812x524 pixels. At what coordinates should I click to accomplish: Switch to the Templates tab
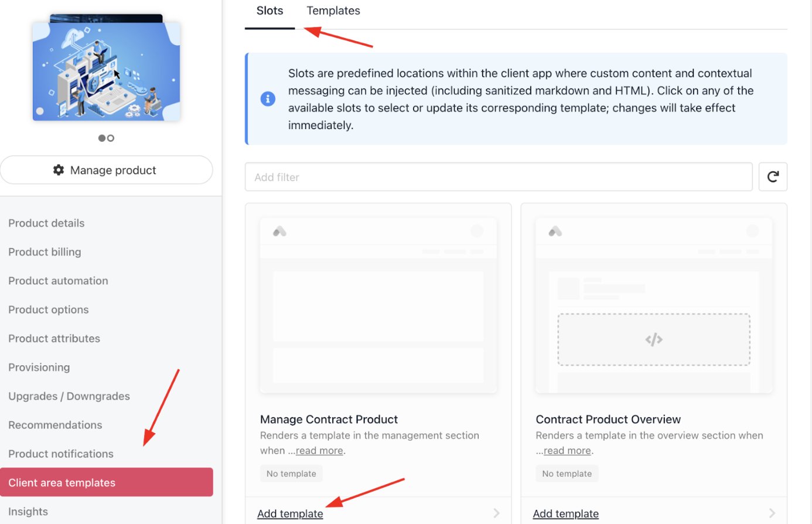(x=333, y=11)
